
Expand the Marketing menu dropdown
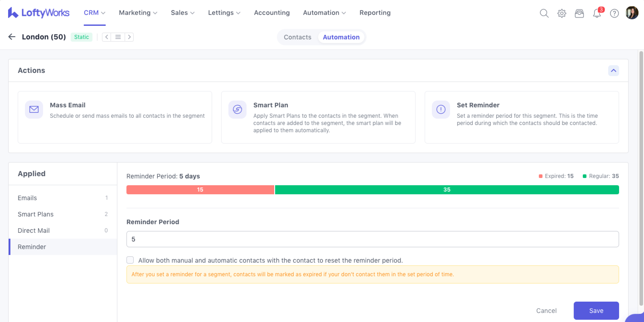138,13
